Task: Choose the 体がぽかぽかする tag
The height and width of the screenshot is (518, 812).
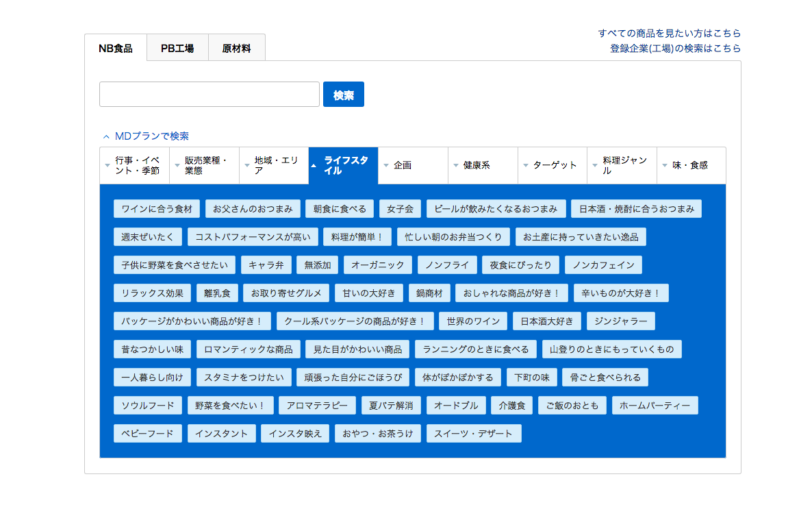Action: point(458,377)
